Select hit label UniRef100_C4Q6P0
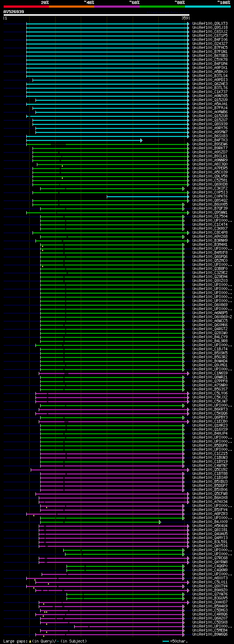 tap(210, 566)
